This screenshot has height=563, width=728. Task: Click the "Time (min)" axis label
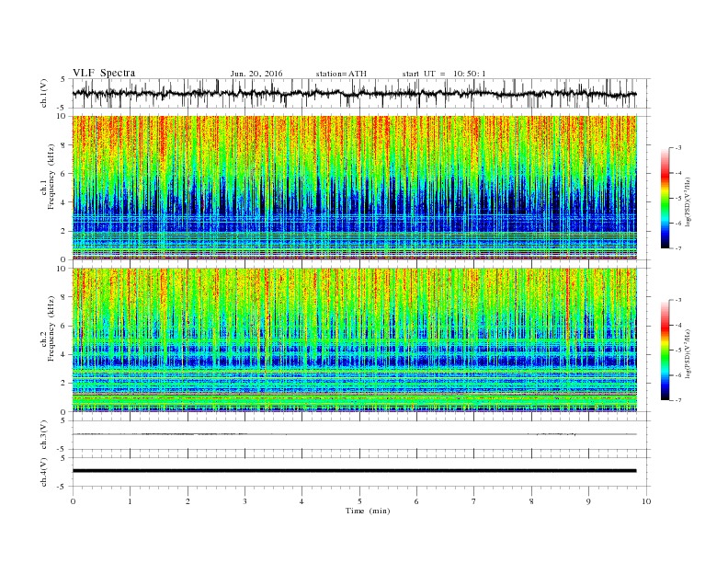pyautogui.click(x=368, y=511)
